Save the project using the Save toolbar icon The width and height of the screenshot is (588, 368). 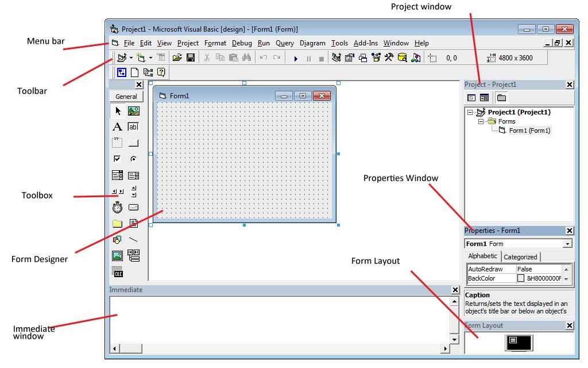click(x=191, y=57)
